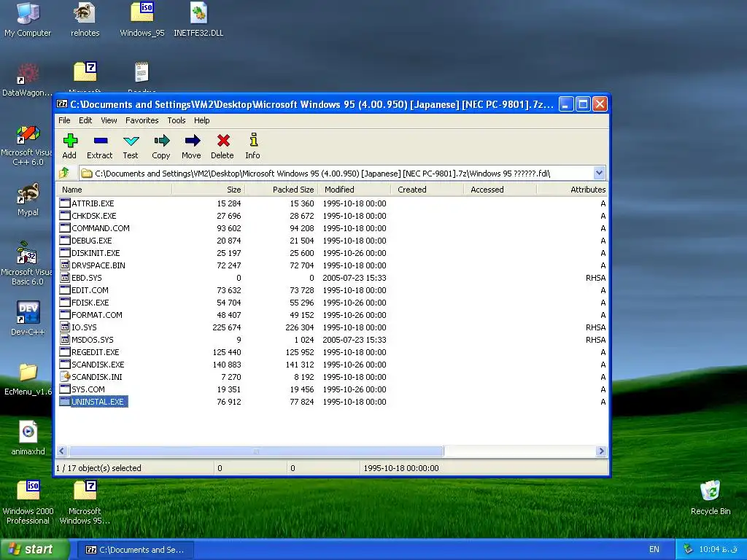This screenshot has width=747, height=560.
Task: Select the SCANDISK.INI file icon
Action: (65, 376)
